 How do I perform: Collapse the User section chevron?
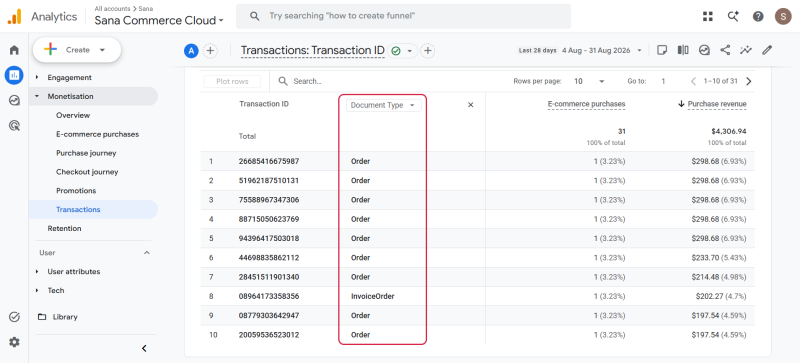click(x=146, y=253)
